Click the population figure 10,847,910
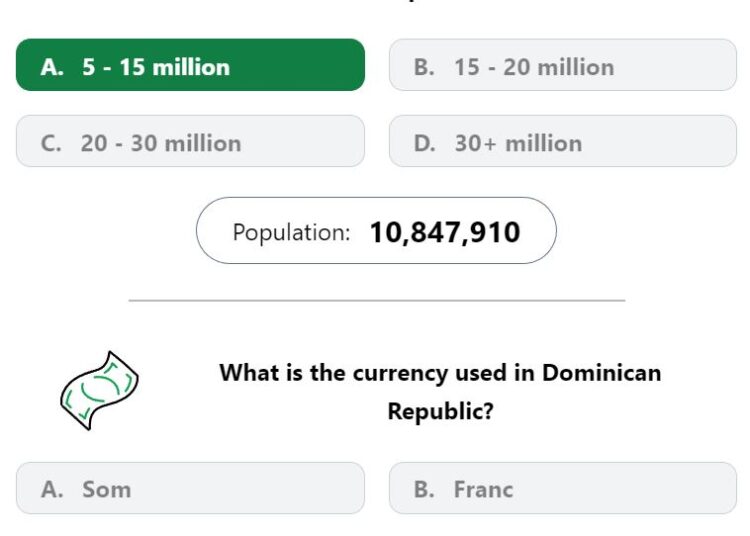750x536 pixels. pos(445,232)
